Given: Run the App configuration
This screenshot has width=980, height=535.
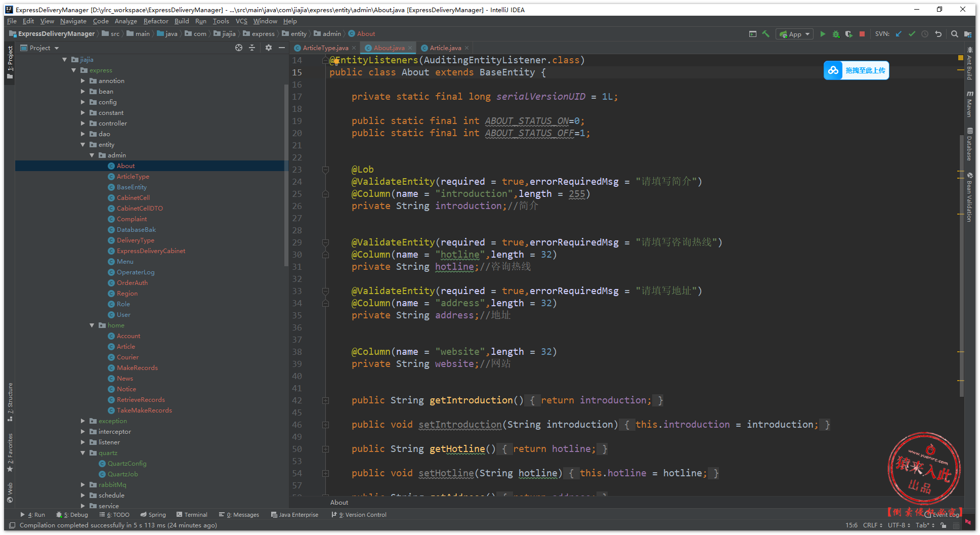Looking at the screenshot, I should coord(823,34).
